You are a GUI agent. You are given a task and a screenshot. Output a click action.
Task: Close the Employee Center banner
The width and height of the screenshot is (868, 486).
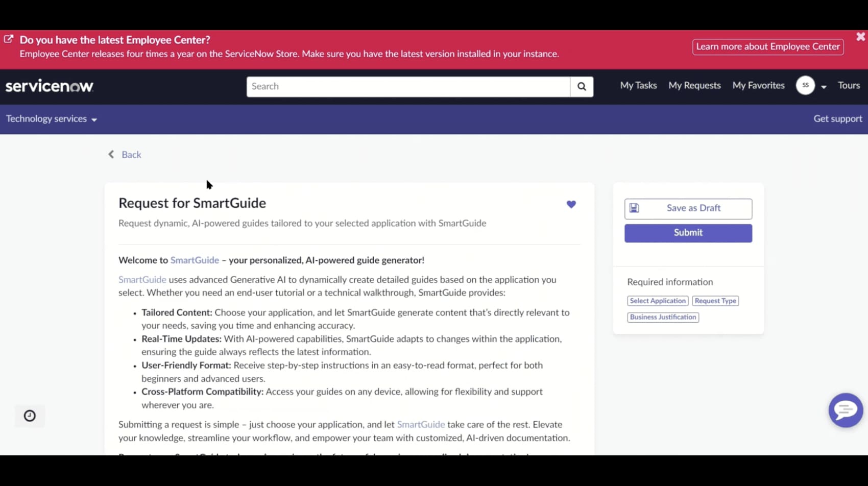[x=860, y=37]
